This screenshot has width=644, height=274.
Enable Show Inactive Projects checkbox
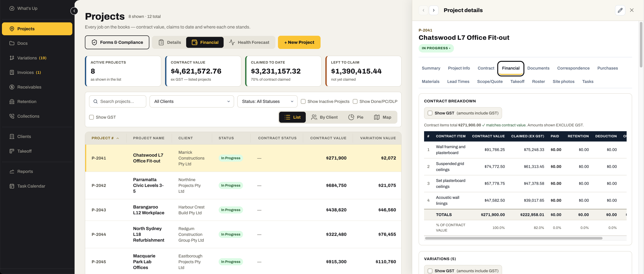click(x=303, y=101)
